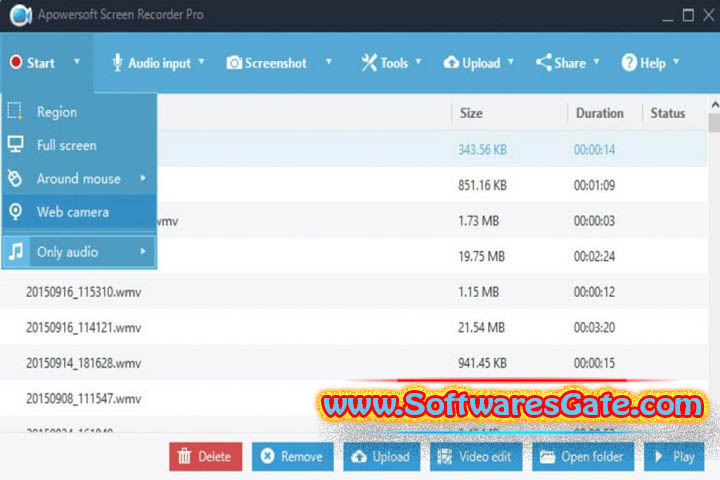Click the monitor icon for Full screen
This screenshot has height=480, width=720.
tap(15, 145)
